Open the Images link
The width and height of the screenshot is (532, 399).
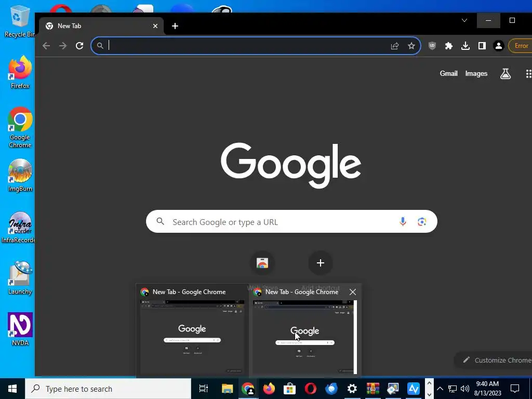coord(476,73)
